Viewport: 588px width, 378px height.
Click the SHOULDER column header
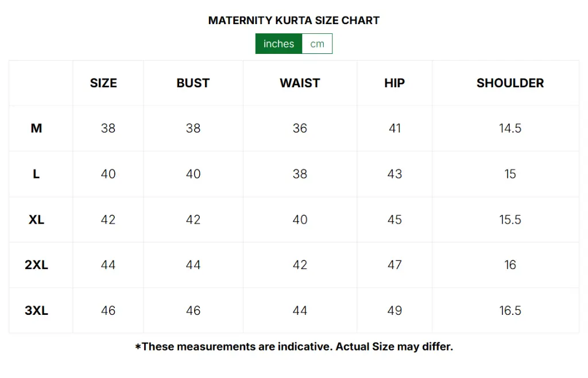(510, 83)
